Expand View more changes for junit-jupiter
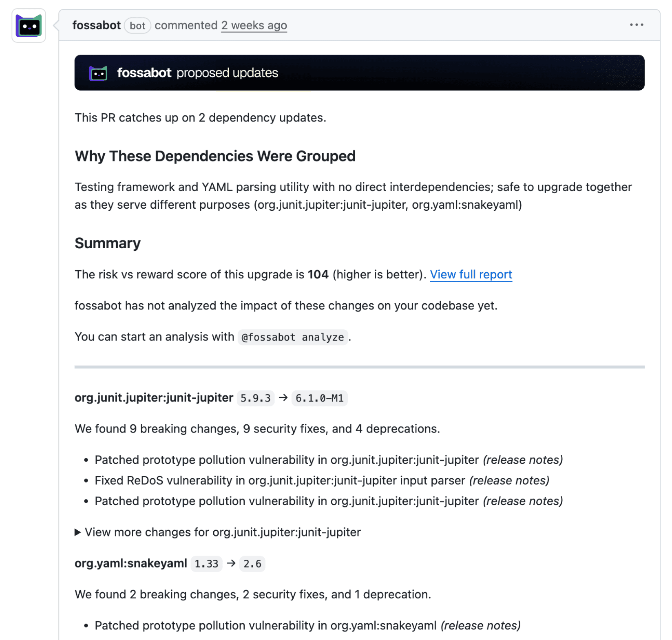 click(223, 532)
